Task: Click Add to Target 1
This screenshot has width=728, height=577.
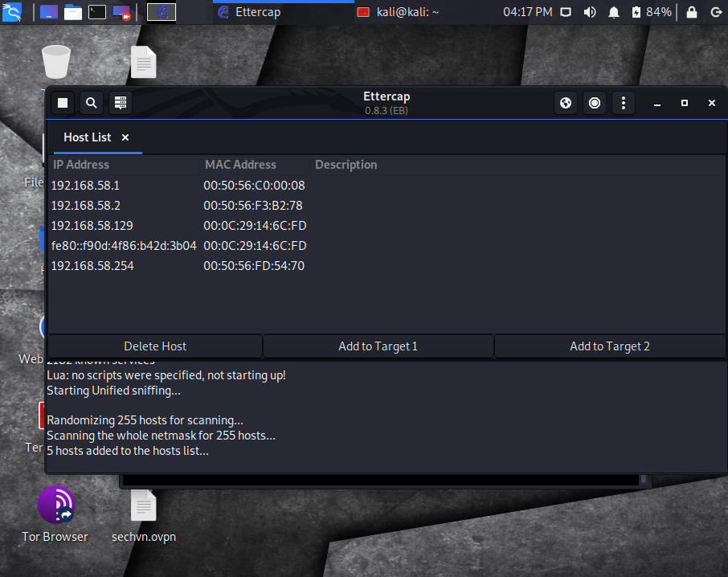Action: pyautogui.click(x=378, y=346)
